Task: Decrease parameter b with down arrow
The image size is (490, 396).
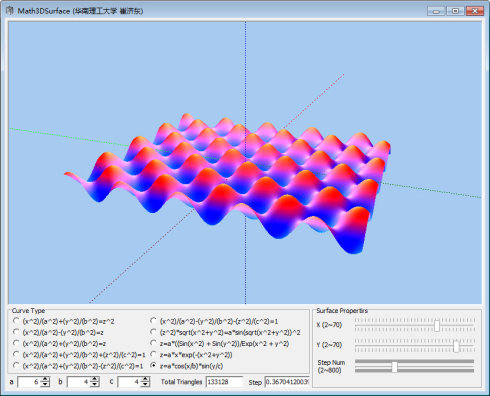Action: 95,384
